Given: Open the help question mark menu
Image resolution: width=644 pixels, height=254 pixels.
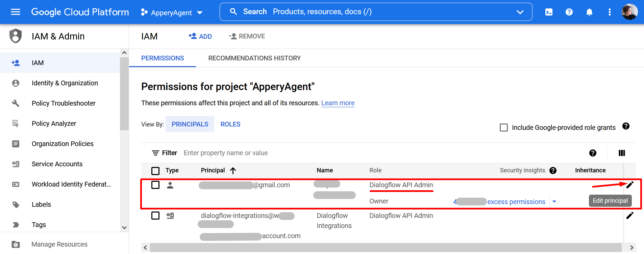Looking at the screenshot, I should (569, 12).
